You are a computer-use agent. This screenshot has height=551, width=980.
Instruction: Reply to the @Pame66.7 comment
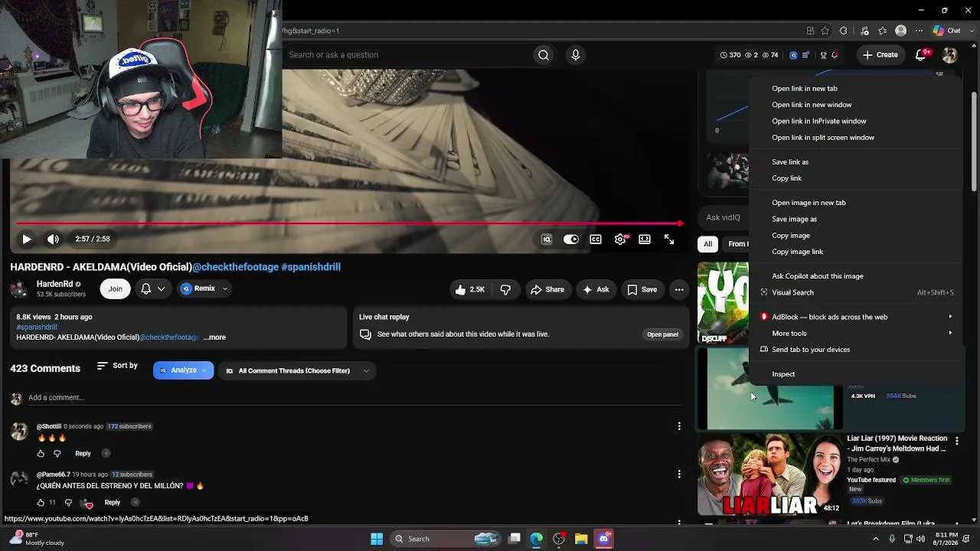[112, 503]
